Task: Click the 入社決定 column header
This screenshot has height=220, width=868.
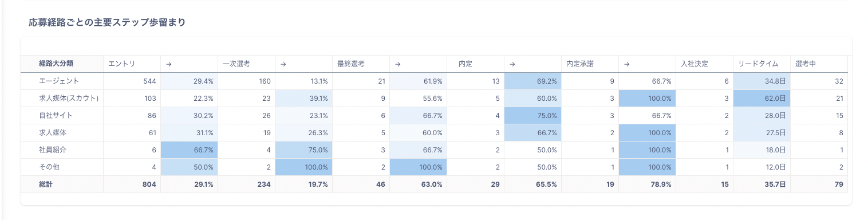Action: tap(694, 64)
